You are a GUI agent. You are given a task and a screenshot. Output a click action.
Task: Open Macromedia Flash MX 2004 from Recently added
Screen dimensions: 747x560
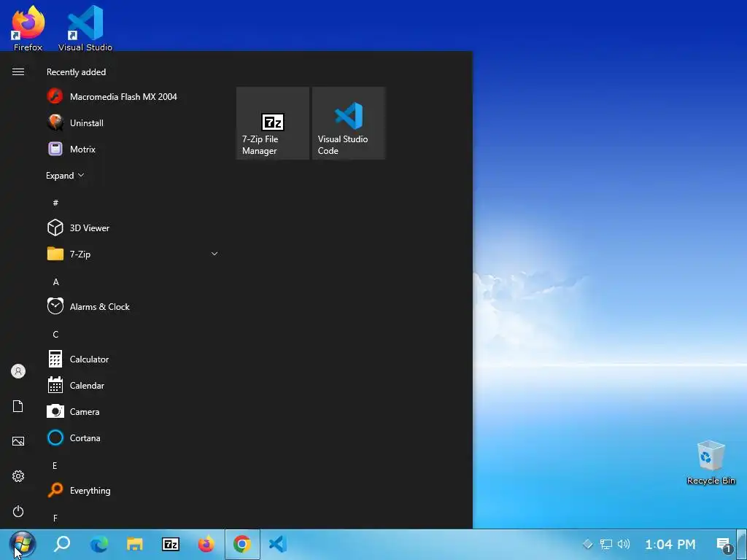(x=133, y=97)
